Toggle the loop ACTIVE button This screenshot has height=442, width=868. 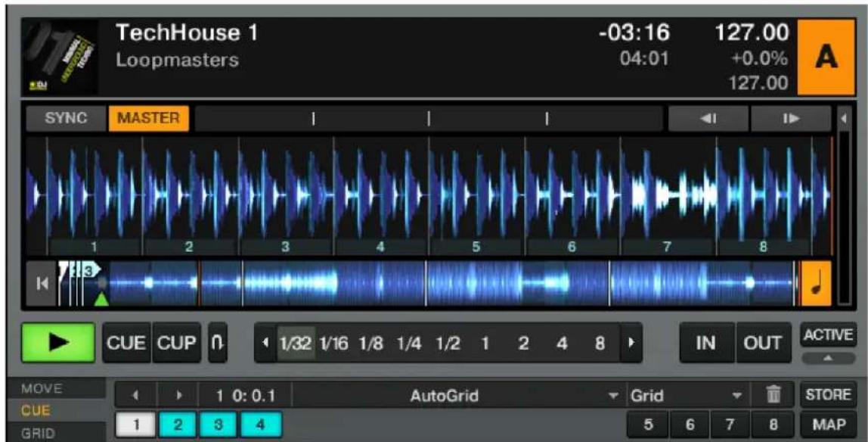point(828,335)
